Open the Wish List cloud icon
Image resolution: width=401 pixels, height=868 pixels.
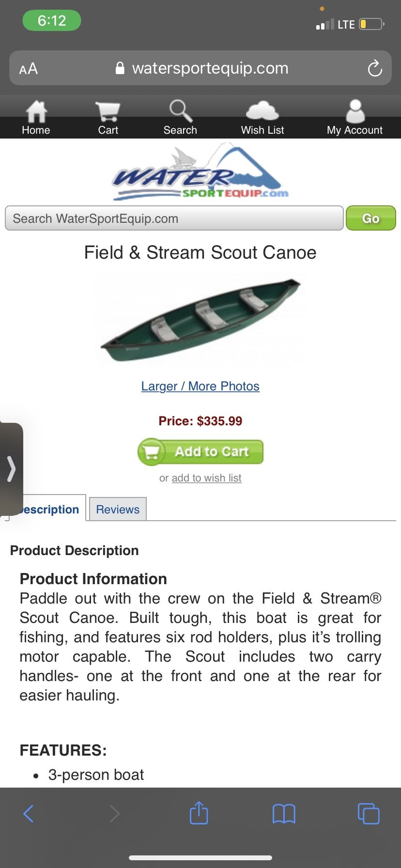(x=262, y=111)
